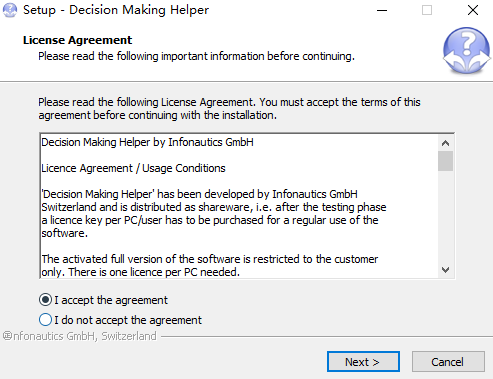493x379 pixels.
Task: Click the blue question mark setup logo
Action: point(466,50)
